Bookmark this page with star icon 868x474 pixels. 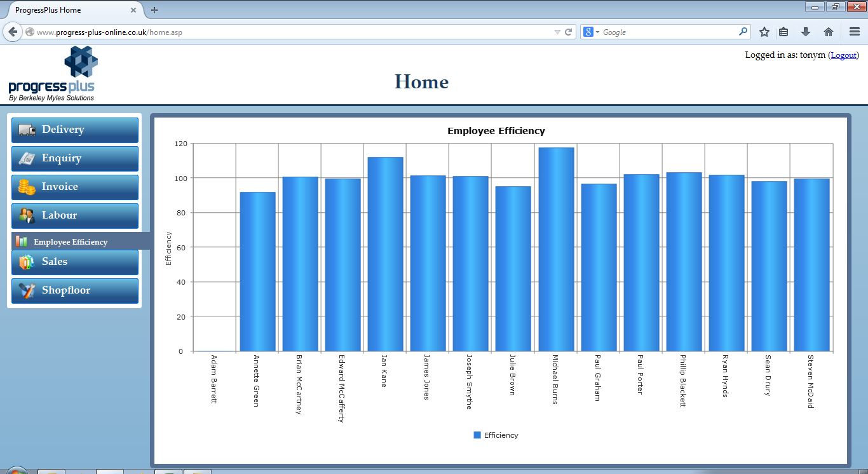pyautogui.click(x=764, y=32)
